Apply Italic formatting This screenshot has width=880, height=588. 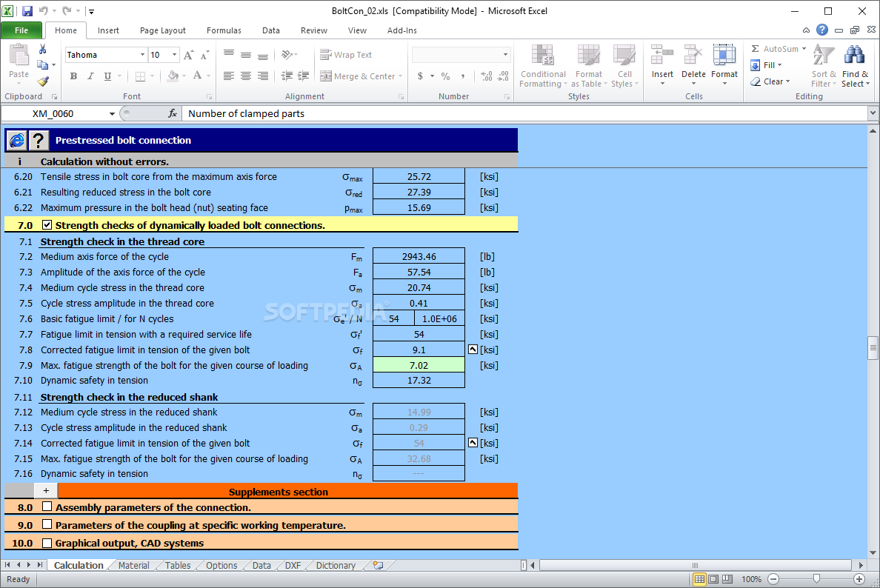[90, 76]
